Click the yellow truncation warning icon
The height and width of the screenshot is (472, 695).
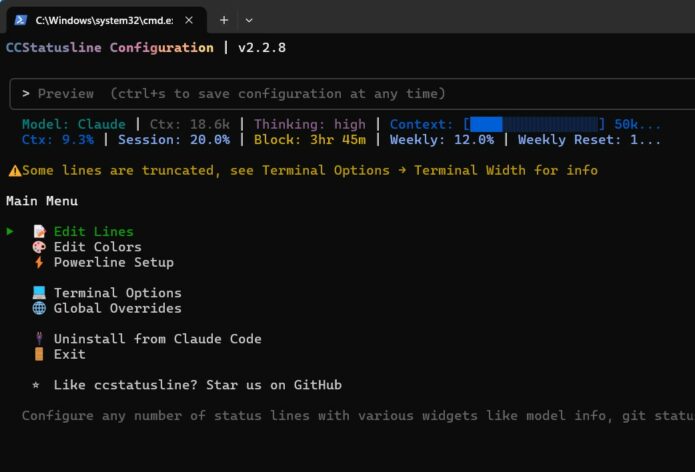14,171
